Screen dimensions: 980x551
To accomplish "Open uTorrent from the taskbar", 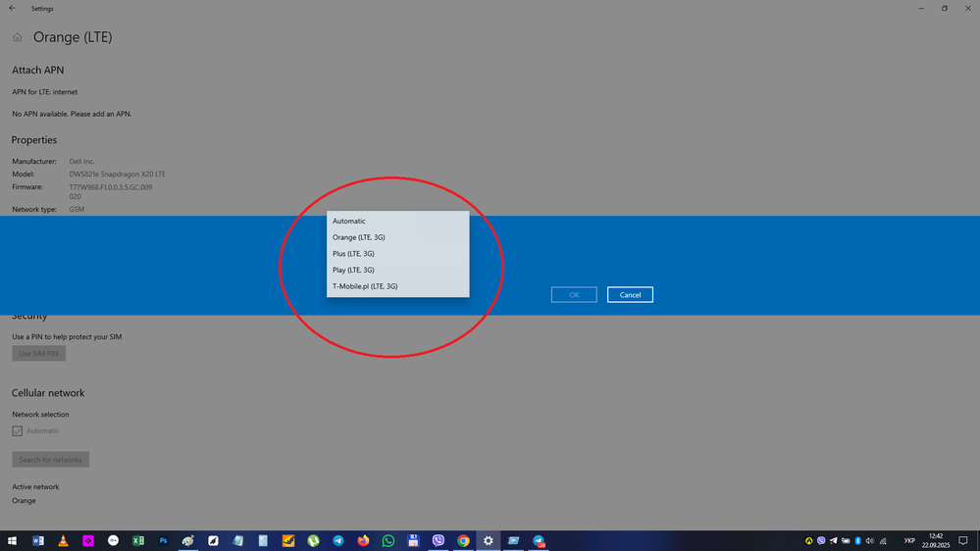I will (313, 541).
